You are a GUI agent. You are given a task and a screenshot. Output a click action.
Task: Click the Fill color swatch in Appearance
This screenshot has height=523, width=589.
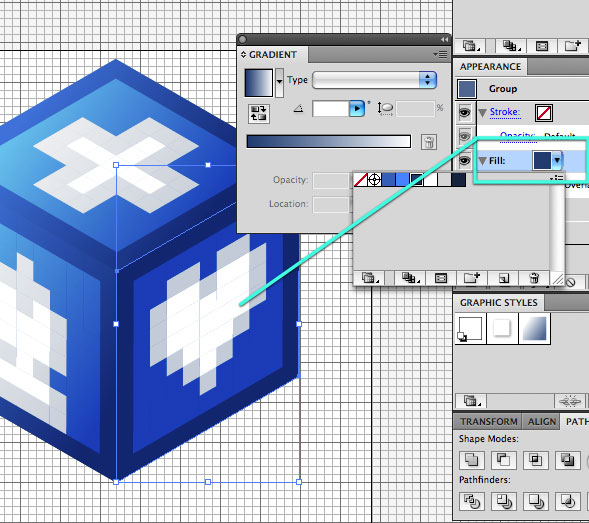pyautogui.click(x=542, y=160)
